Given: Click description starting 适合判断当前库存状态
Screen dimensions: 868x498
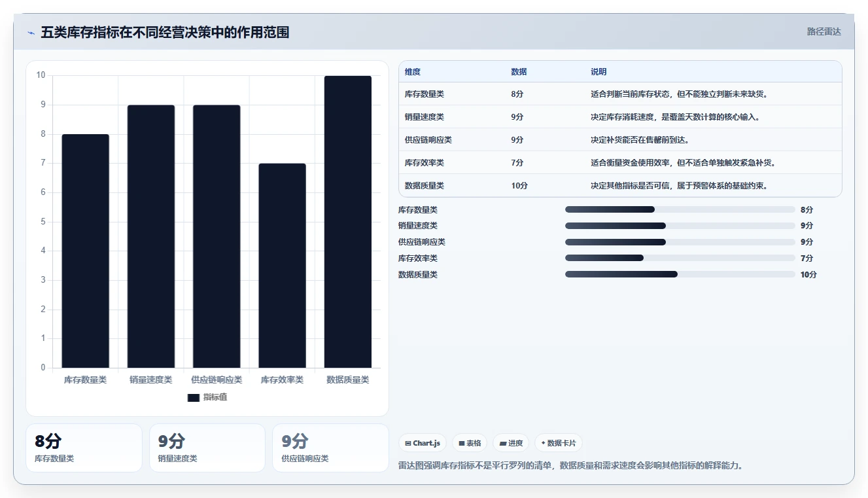Looking at the screenshot, I should pyautogui.click(x=680, y=94).
